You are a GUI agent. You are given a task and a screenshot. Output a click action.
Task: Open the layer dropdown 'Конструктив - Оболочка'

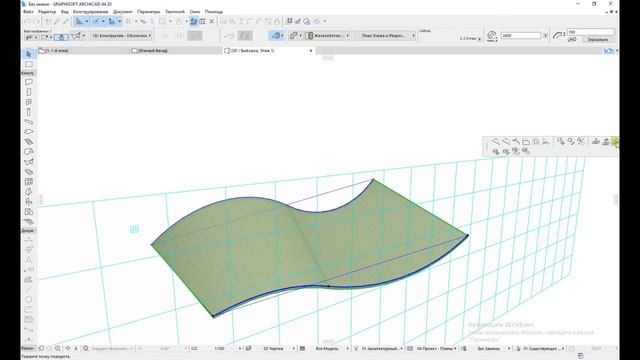coord(121,36)
